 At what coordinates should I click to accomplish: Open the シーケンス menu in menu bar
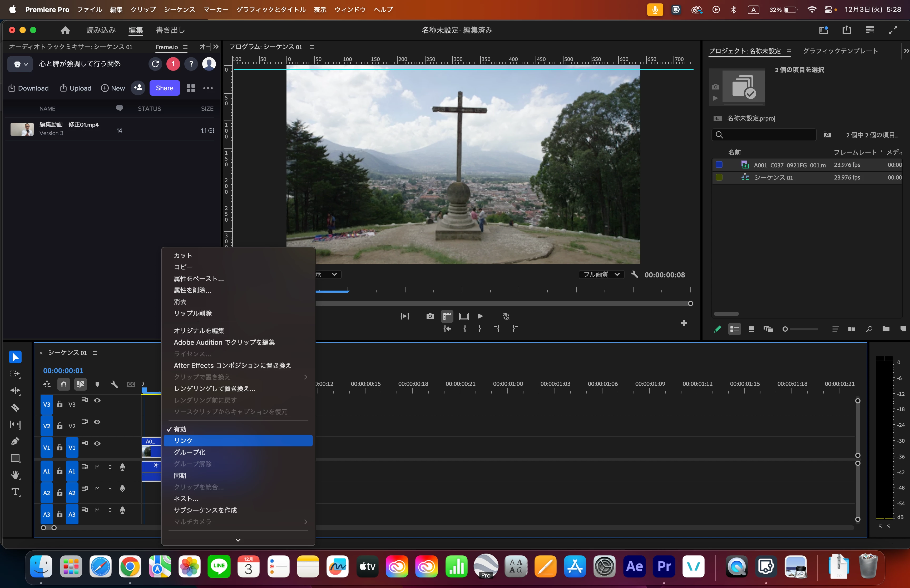(179, 9)
